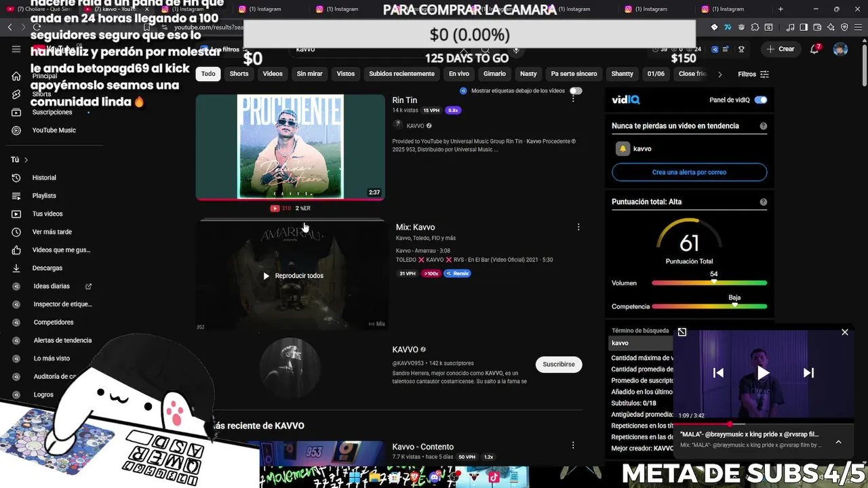
Task: Select the Shantty filter chip
Action: pyautogui.click(x=623, y=74)
